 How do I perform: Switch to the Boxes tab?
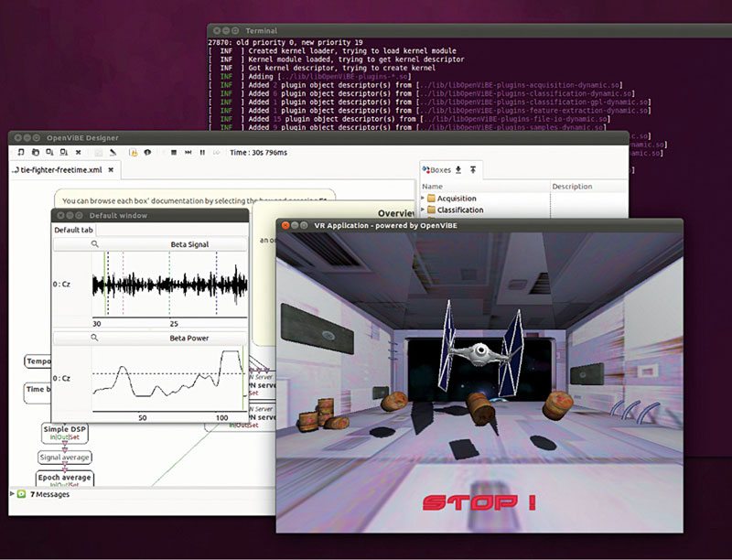coord(439,169)
